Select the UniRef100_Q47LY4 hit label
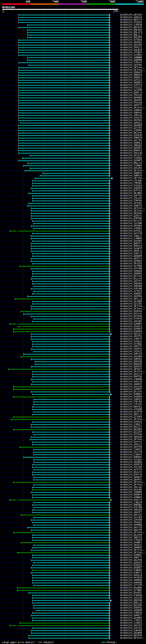The image size is (146, 644). click(131, 374)
